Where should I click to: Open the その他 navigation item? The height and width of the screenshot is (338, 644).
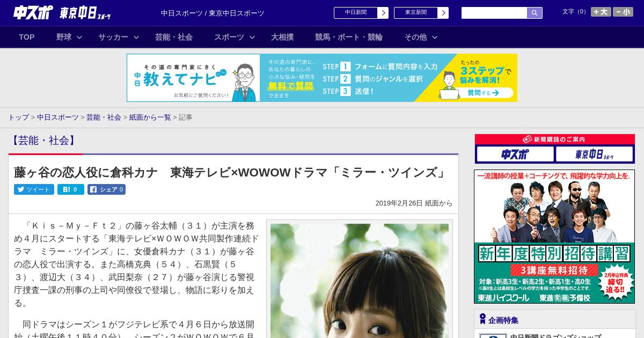click(x=415, y=37)
